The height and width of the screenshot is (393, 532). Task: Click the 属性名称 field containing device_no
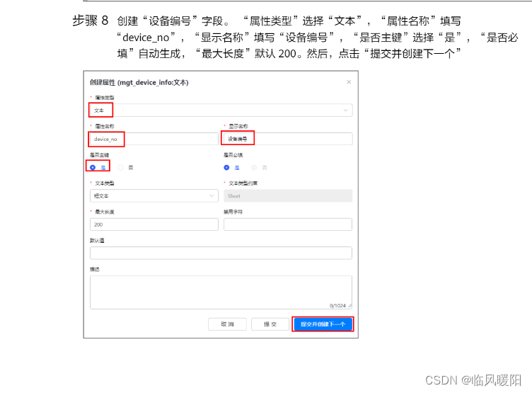coord(154,139)
